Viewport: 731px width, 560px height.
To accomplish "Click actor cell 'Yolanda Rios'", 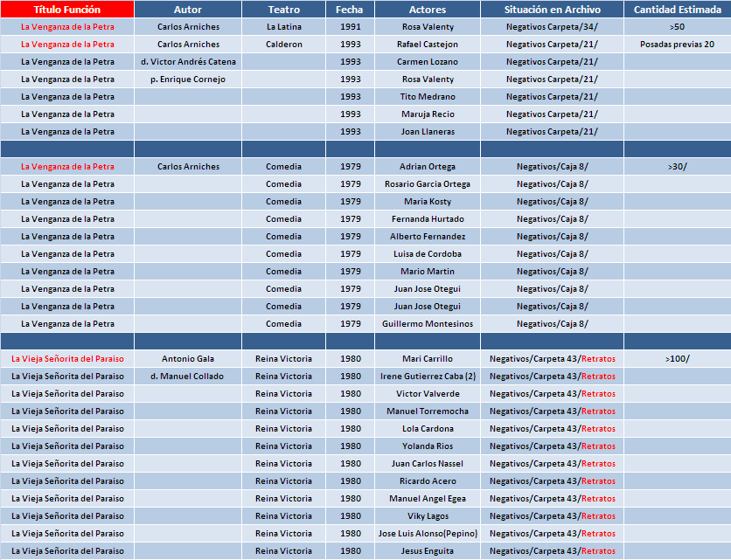I will [428, 446].
